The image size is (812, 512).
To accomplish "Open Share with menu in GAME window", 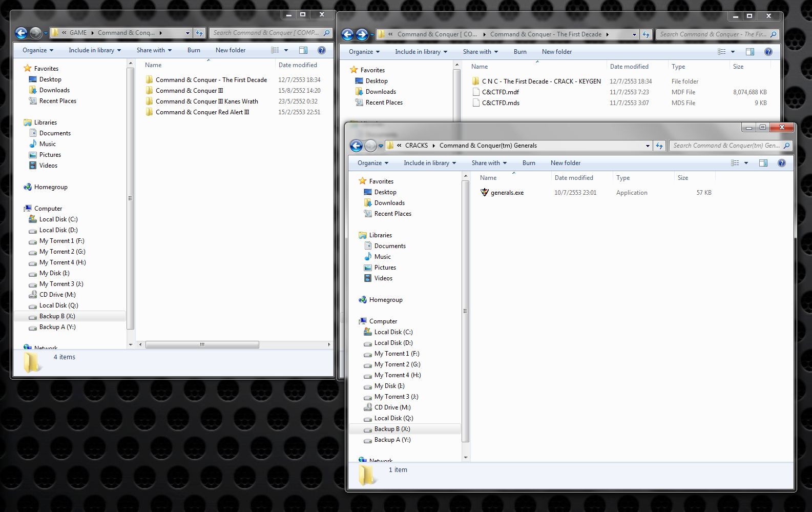I will pos(154,50).
